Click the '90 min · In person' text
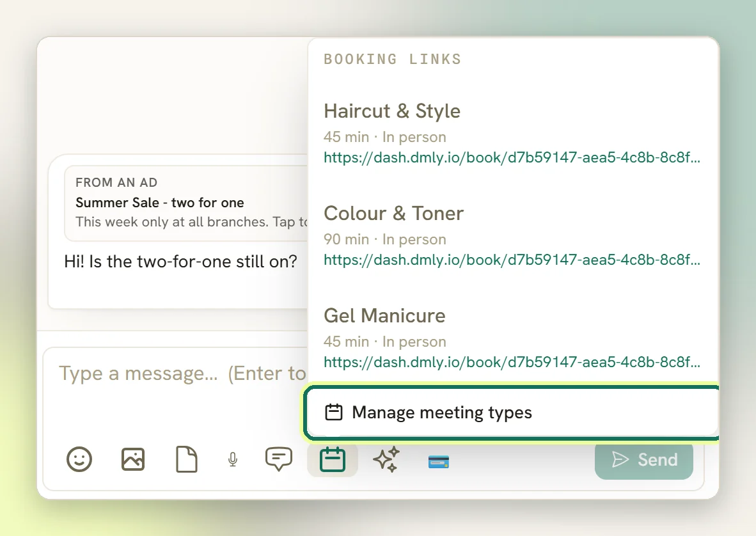This screenshot has width=756, height=536. [385, 240]
